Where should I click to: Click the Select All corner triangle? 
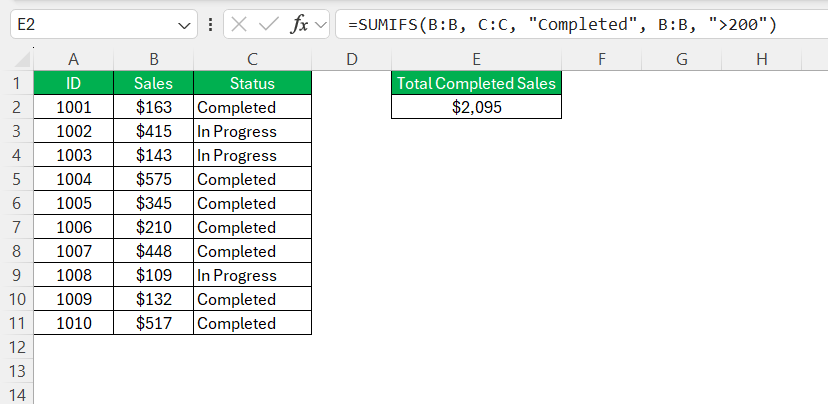[22, 60]
